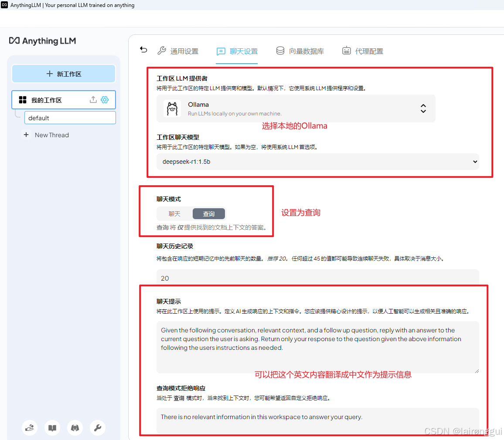Click the Anything LLM logo

click(x=42, y=41)
